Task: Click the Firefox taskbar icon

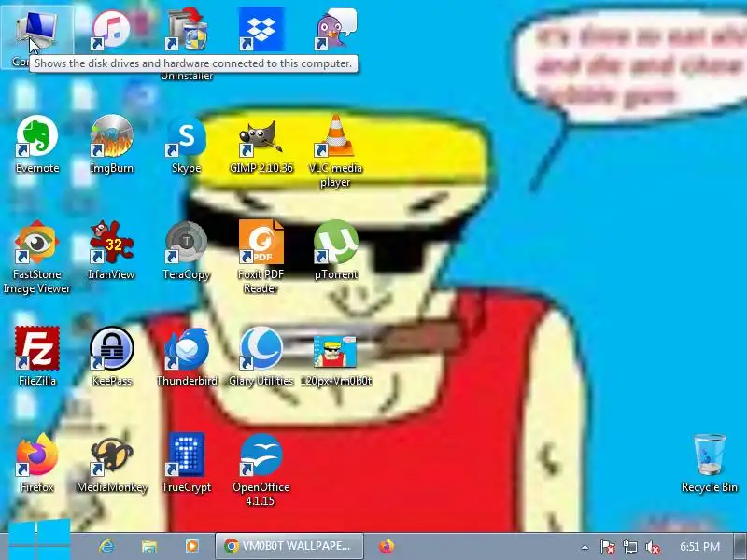Action: click(387, 546)
